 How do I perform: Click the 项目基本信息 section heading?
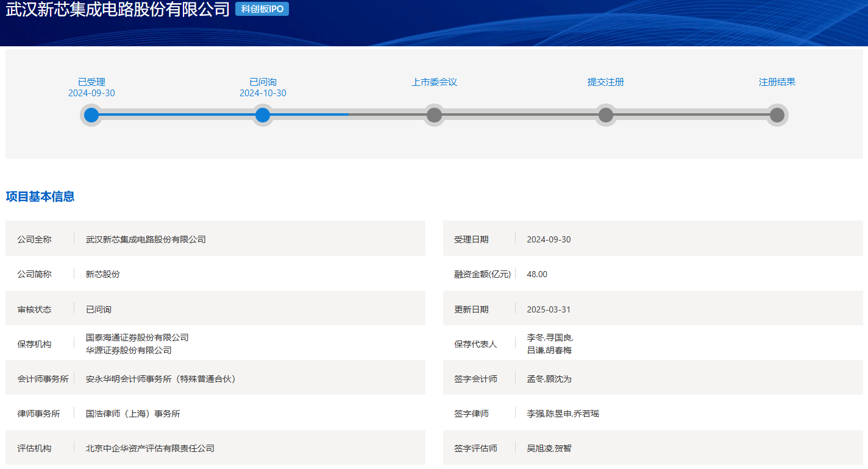[x=40, y=197]
